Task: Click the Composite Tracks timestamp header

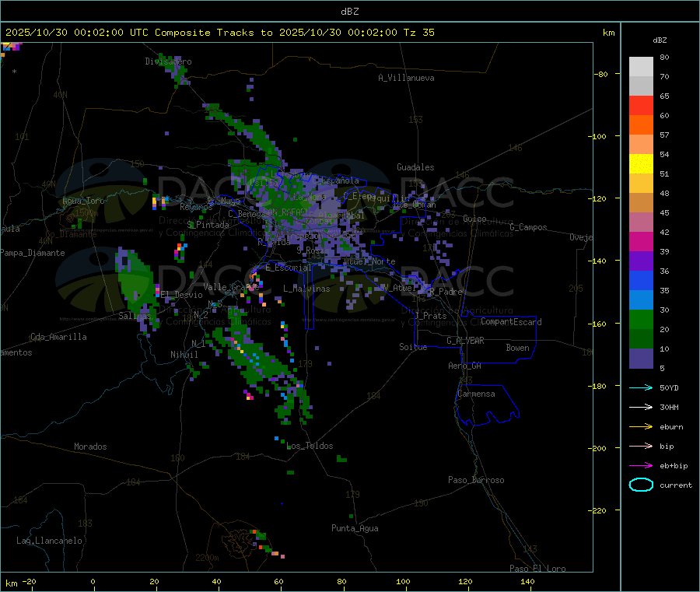Action: click(x=220, y=33)
